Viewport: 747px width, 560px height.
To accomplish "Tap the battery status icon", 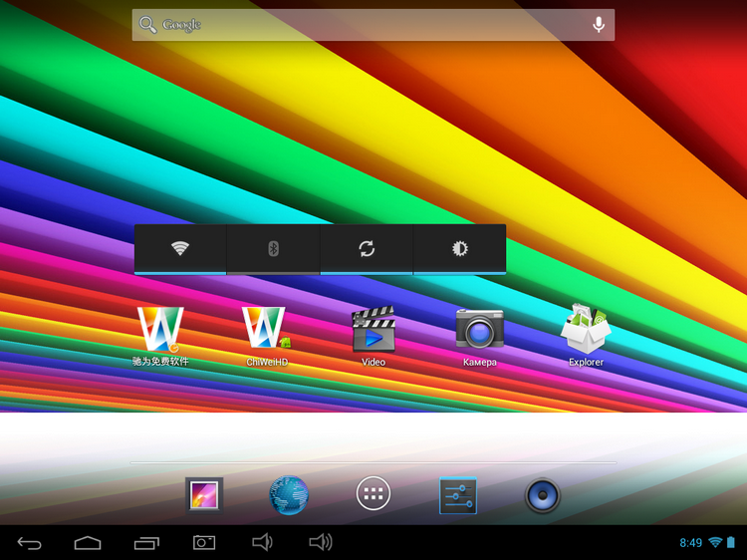I will (x=730, y=542).
